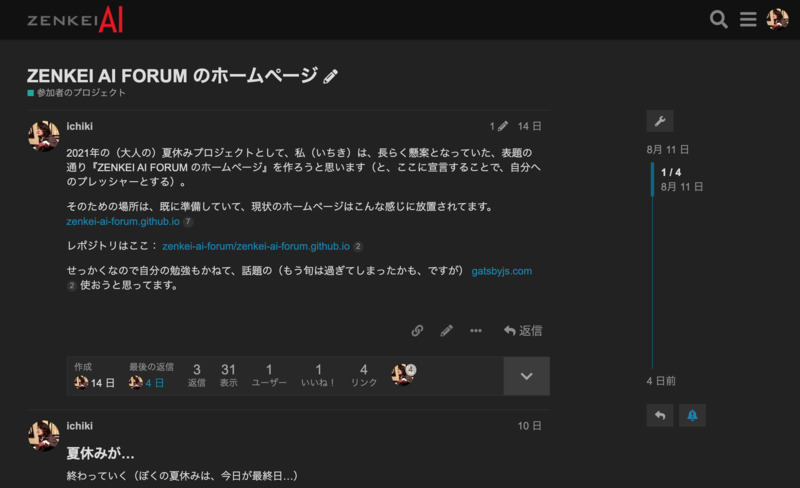The height and width of the screenshot is (488, 800).
Task: Click the 31 表示 views count
Action: click(x=228, y=375)
